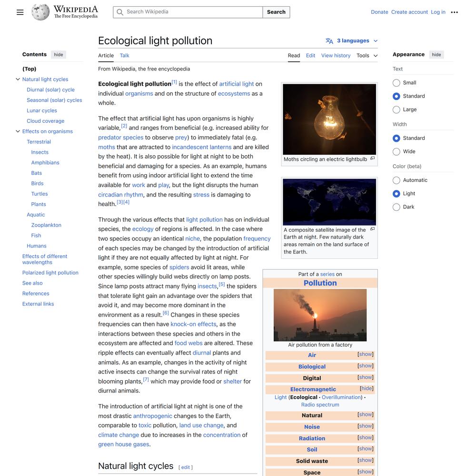Open the moths circling lightbulb thumbnail
The height and width of the screenshot is (476, 476).
329,119
